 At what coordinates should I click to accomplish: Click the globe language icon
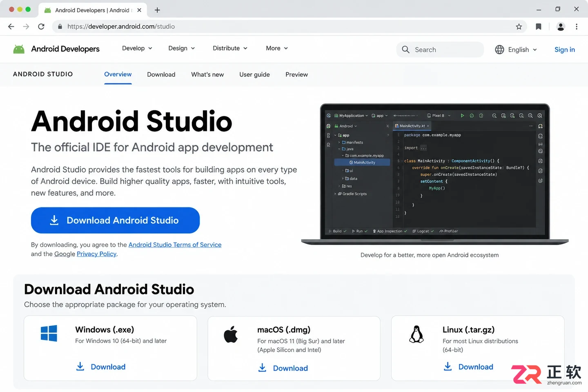coord(499,49)
